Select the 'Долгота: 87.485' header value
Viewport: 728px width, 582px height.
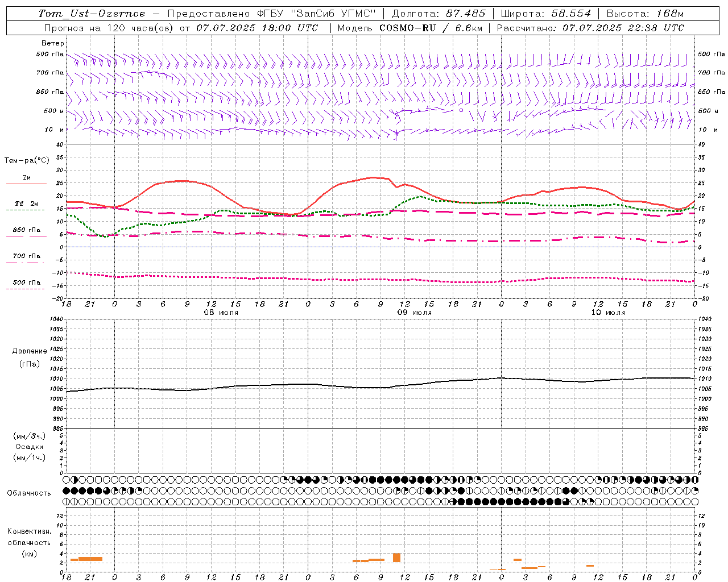[x=439, y=14]
